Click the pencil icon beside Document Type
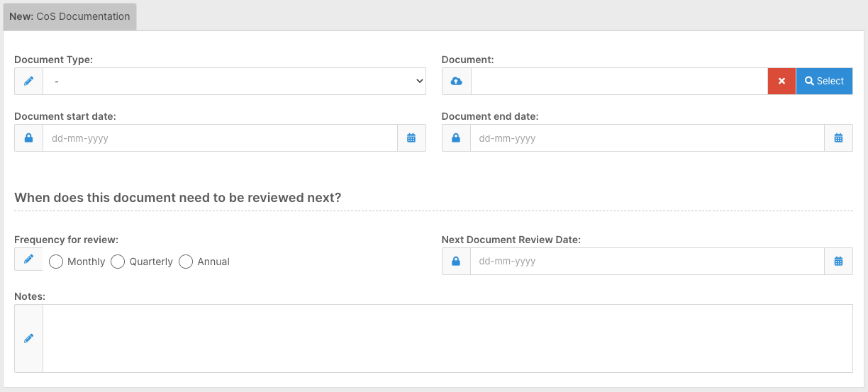Image resolution: width=868 pixels, height=392 pixels. pyautogui.click(x=29, y=82)
